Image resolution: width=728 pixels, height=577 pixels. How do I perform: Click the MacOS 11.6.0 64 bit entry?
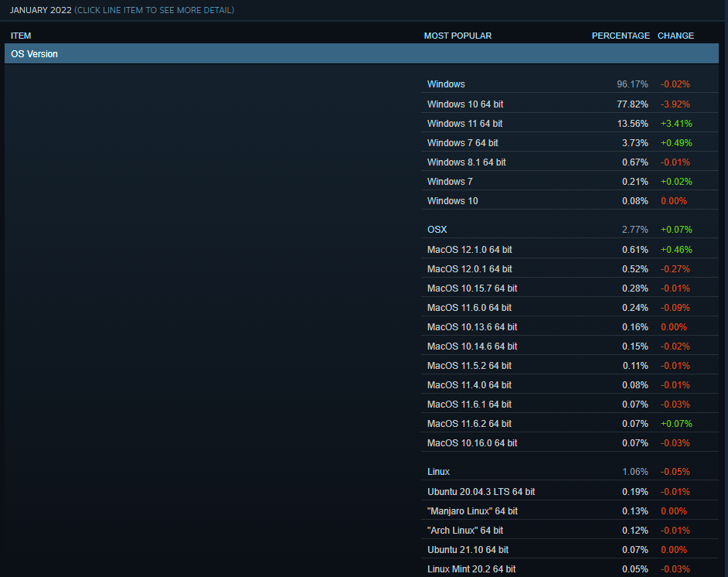point(570,308)
